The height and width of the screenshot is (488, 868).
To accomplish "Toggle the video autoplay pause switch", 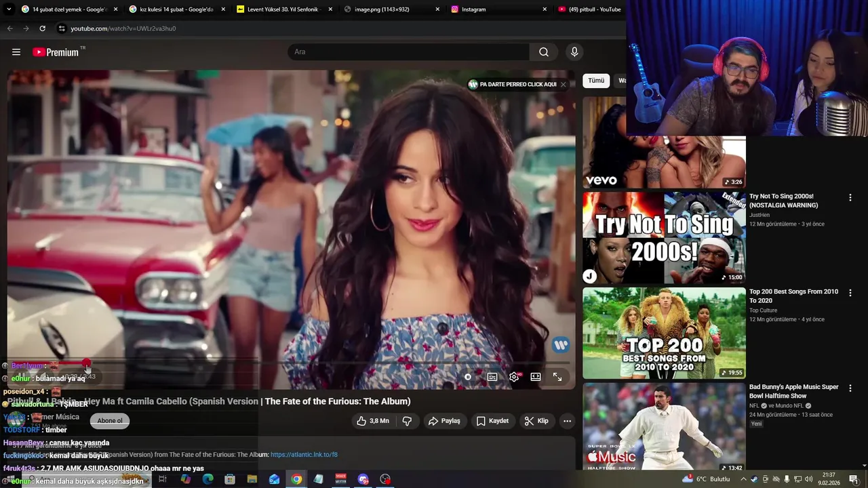I will pyautogui.click(x=468, y=377).
